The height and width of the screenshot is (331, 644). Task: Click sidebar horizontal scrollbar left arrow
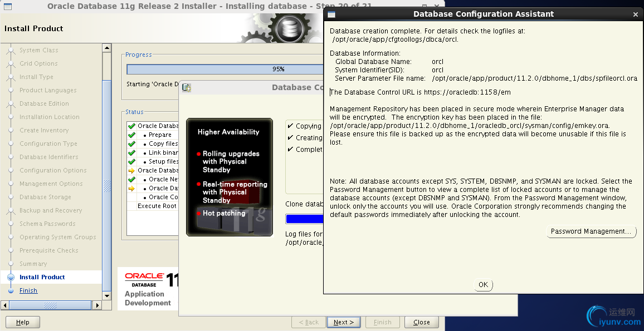pos(5,305)
